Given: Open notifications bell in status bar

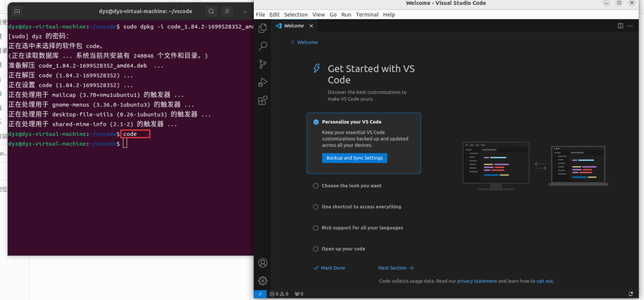Looking at the screenshot, I should pos(631,294).
